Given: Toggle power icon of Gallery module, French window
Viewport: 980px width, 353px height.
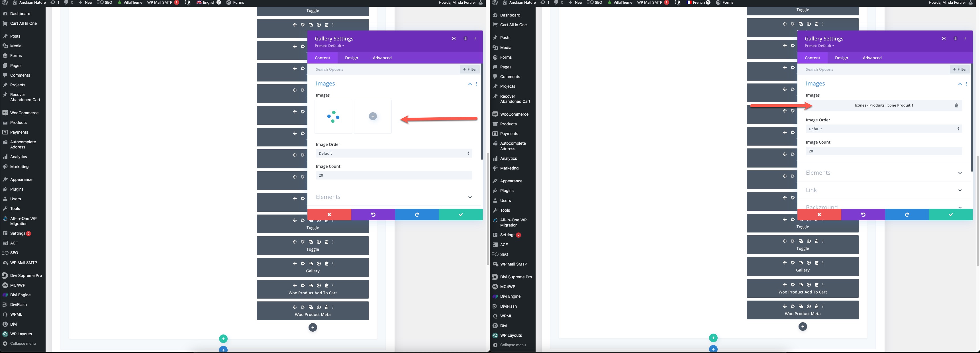Looking at the screenshot, I should [809, 263].
